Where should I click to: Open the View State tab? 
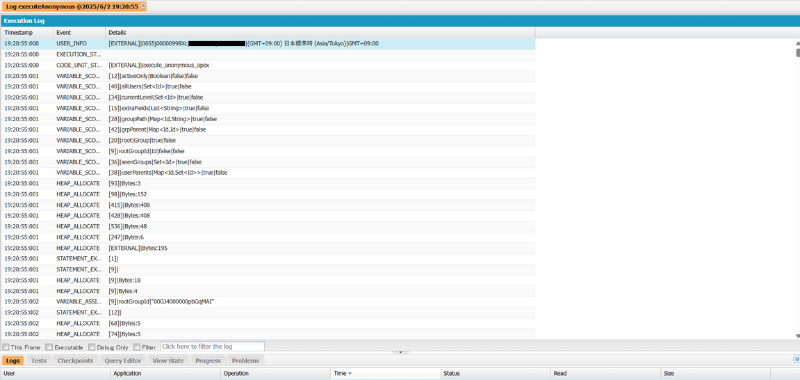(x=168, y=361)
